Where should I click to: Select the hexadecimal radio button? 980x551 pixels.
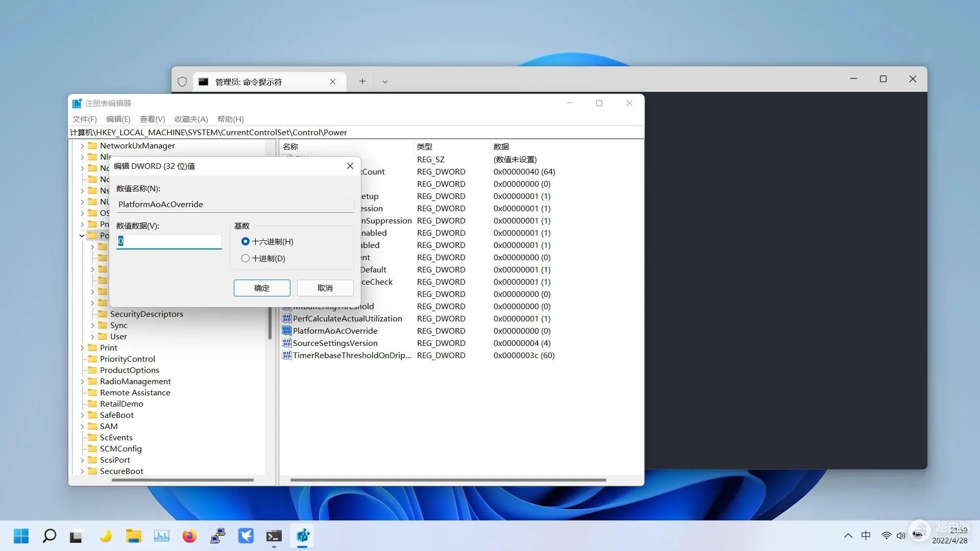tap(246, 241)
